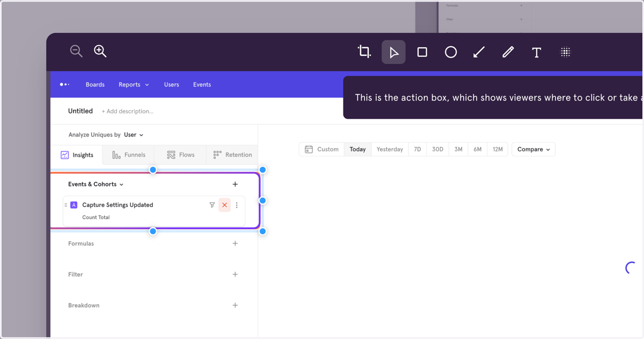
Task: Open the Analyze Uniques by User dropdown
Action: 134,135
